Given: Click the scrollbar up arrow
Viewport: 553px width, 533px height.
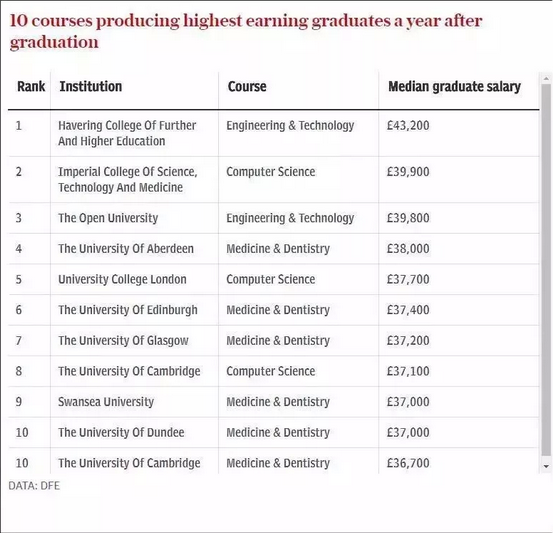Looking at the screenshot, I should (x=546, y=78).
